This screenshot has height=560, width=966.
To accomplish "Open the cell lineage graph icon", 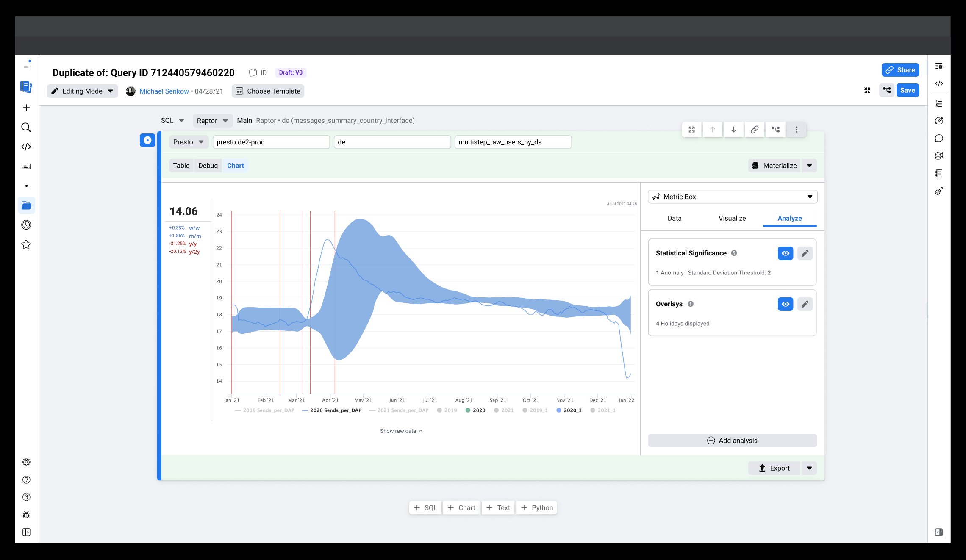I will 775,129.
